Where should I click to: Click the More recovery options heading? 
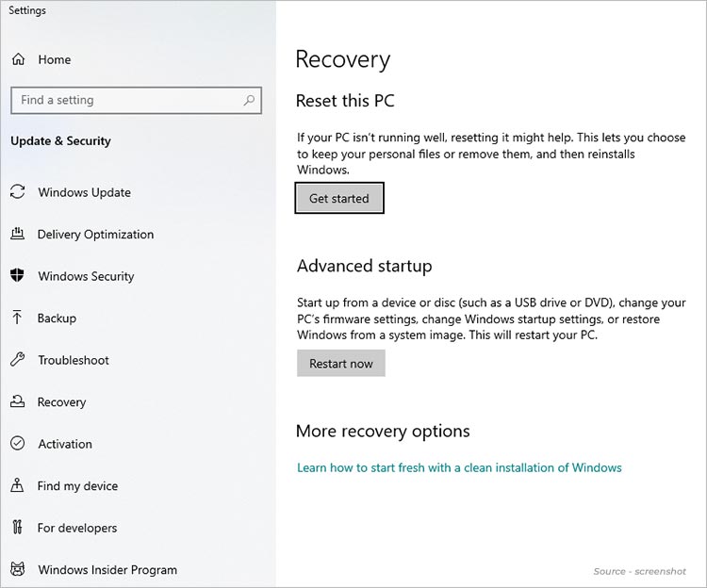point(383,432)
